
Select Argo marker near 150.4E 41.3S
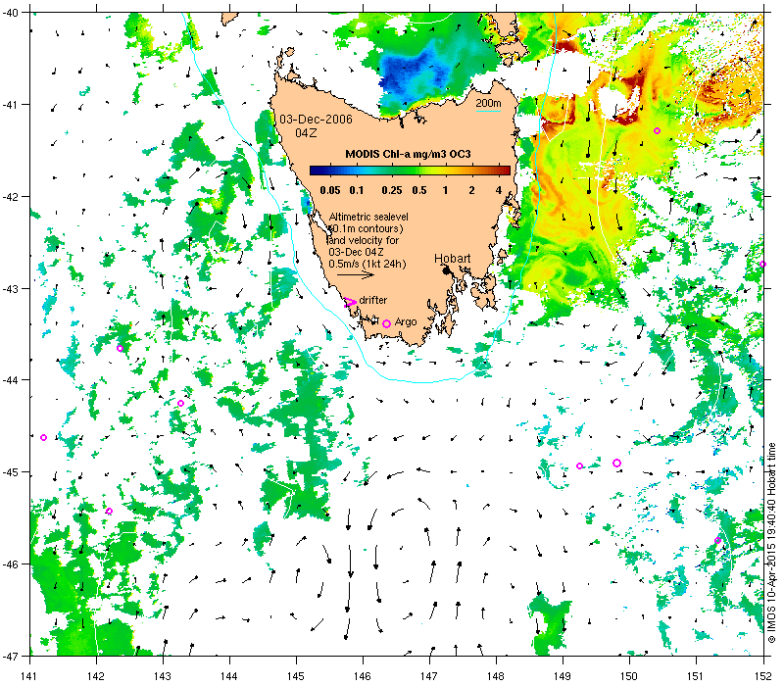(657, 131)
